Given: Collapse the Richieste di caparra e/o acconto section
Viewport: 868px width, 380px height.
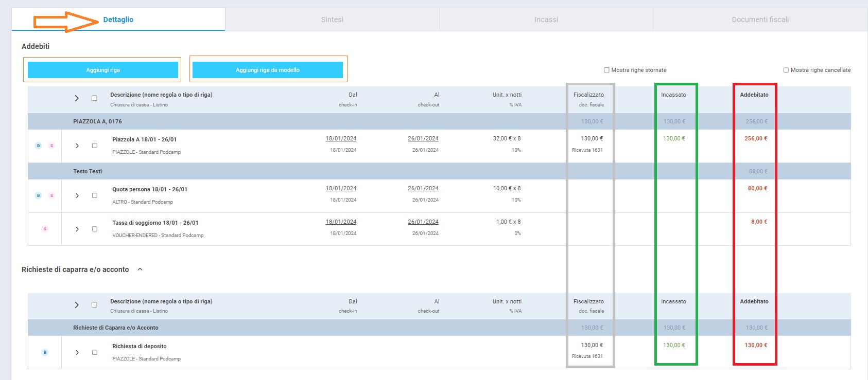Looking at the screenshot, I should tap(140, 269).
